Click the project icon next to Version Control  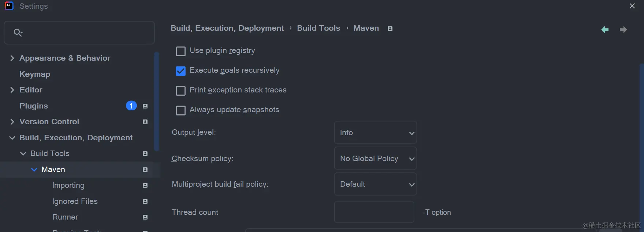pos(145,122)
